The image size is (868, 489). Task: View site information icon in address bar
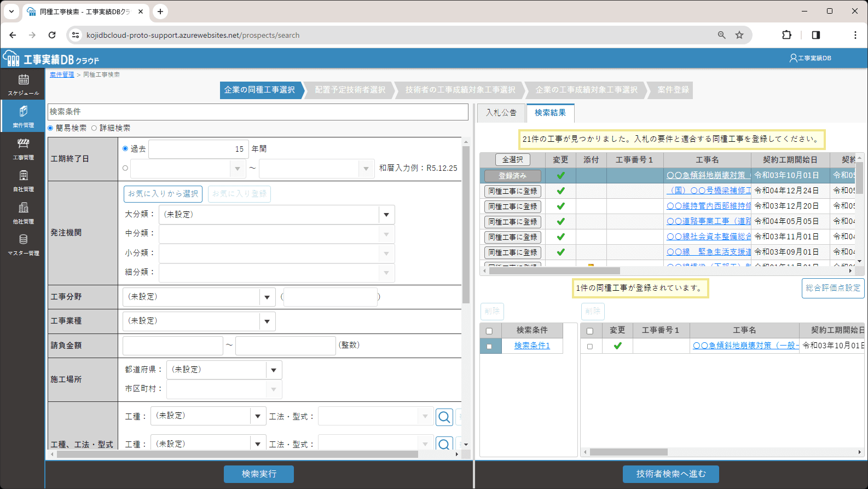[x=76, y=35]
